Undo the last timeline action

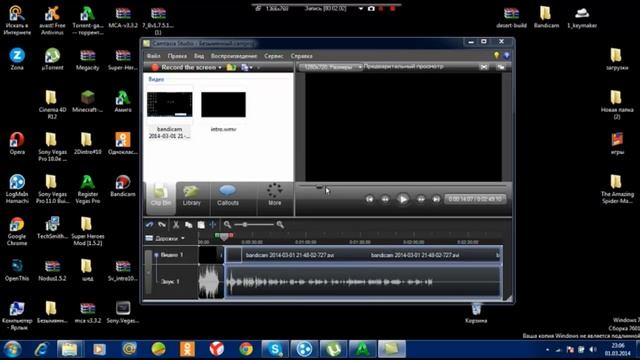tap(149, 224)
